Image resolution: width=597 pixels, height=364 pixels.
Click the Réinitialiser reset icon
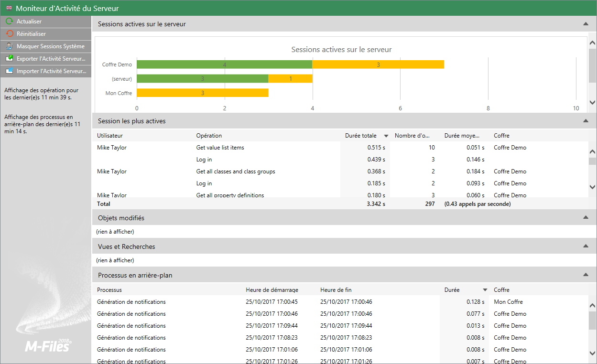tap(9, 34)
